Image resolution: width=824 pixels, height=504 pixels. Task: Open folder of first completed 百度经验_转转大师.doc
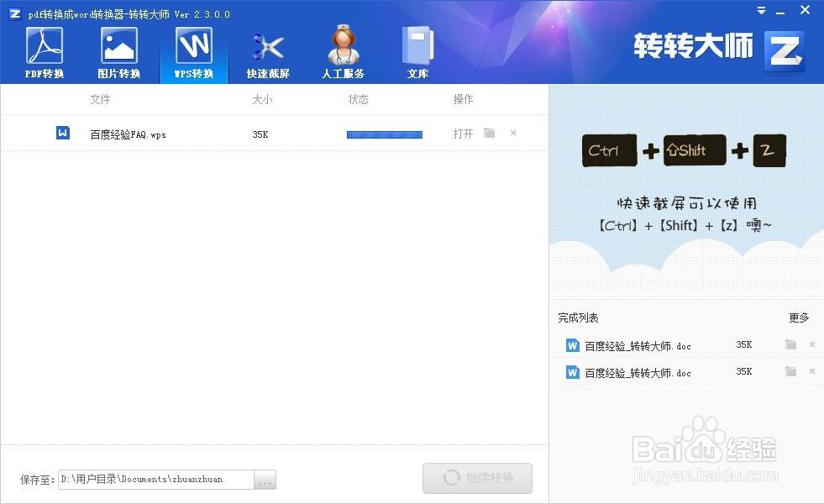790,345
